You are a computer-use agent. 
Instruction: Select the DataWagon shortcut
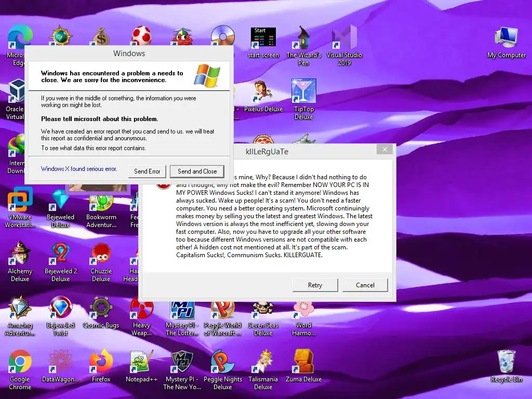(60, 366)
